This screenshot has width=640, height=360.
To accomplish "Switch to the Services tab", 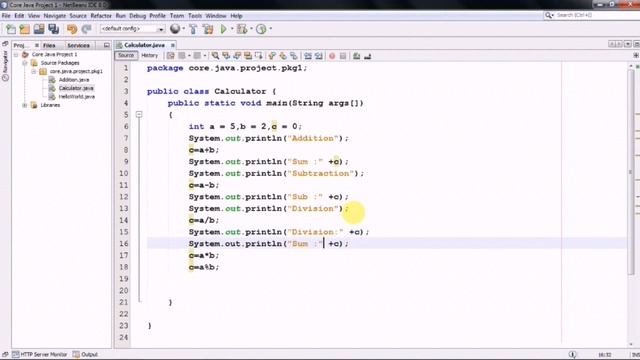I will 78,45.
